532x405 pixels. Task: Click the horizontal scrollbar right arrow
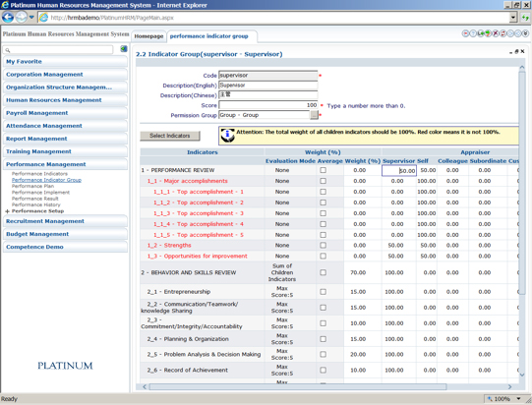pyautogui.click(x=509, y=387)
